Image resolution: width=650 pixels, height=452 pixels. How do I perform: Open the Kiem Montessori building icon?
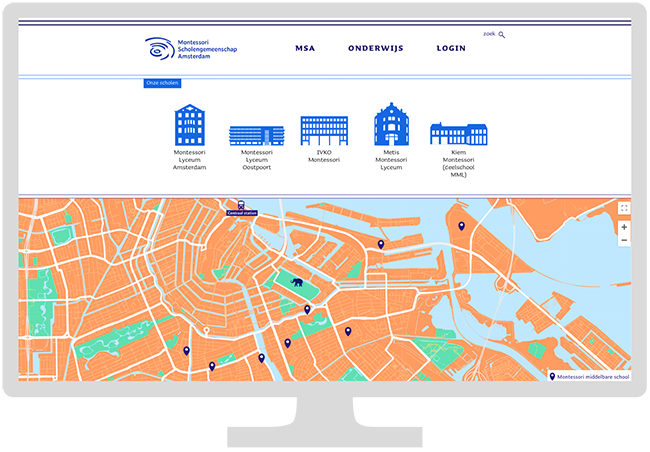458,134
